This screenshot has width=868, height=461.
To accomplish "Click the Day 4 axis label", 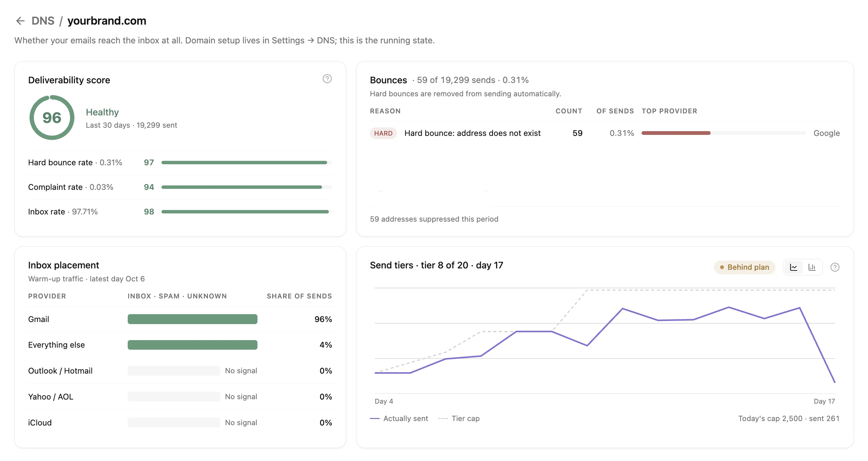I will click(384, 401).
